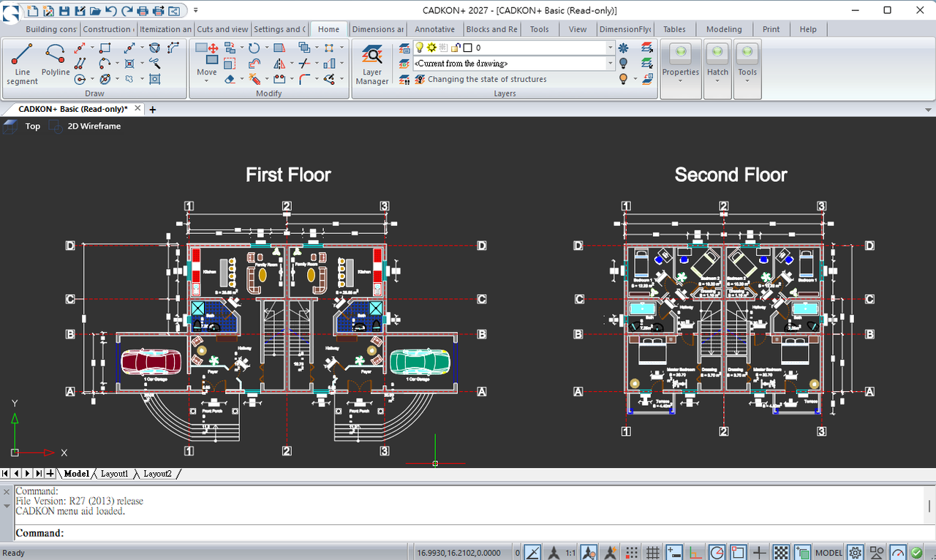
Task: Select the Erase tool in Modify
Action: [230, 78]
